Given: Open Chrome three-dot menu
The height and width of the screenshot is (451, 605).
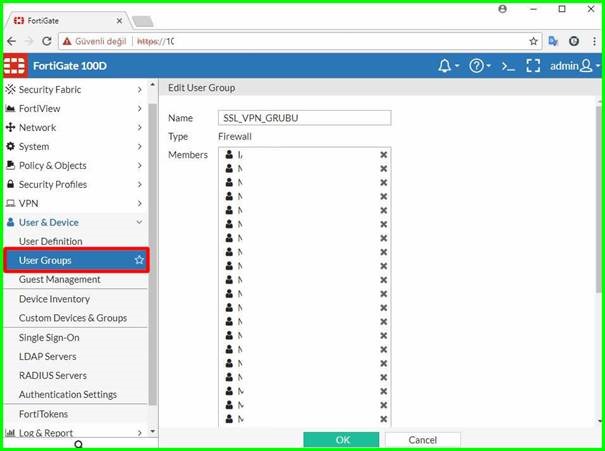Looking at the screenshot, I should [x=594, y=41].
